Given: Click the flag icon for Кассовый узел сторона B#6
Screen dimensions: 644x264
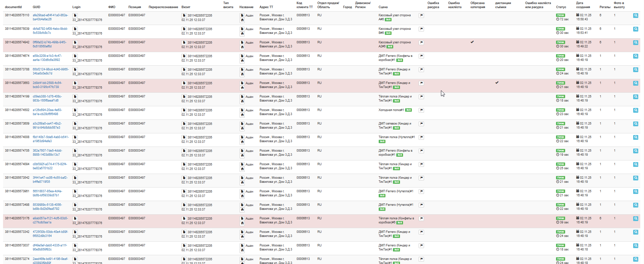Looking at the screenshot, I should [x=421, y=29].
